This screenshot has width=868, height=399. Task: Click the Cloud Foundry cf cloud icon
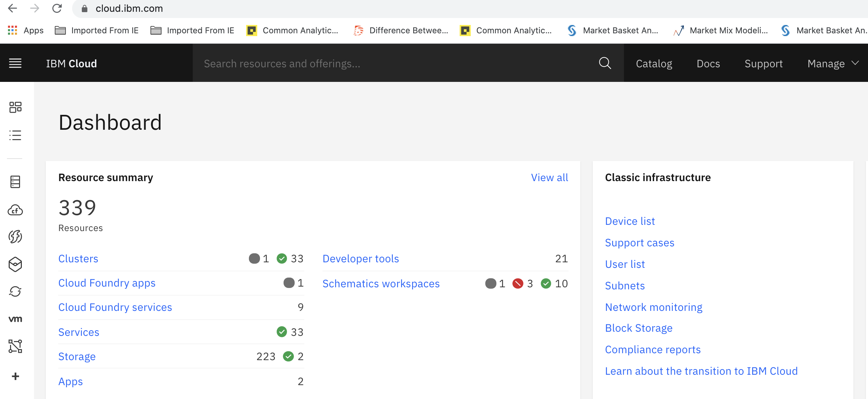point(15,210)
